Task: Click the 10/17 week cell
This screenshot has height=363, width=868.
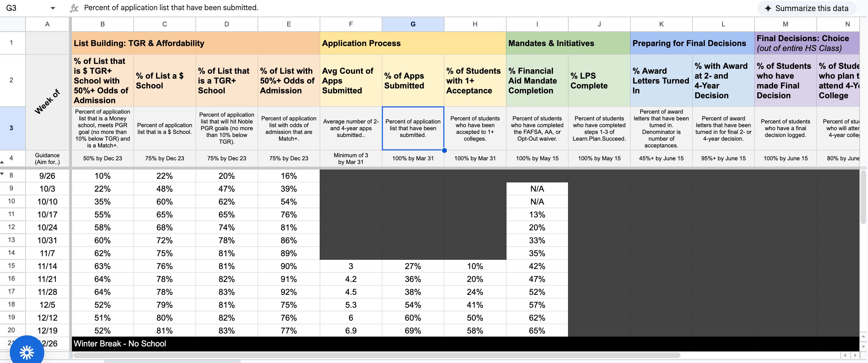Action: coord(47,214)
